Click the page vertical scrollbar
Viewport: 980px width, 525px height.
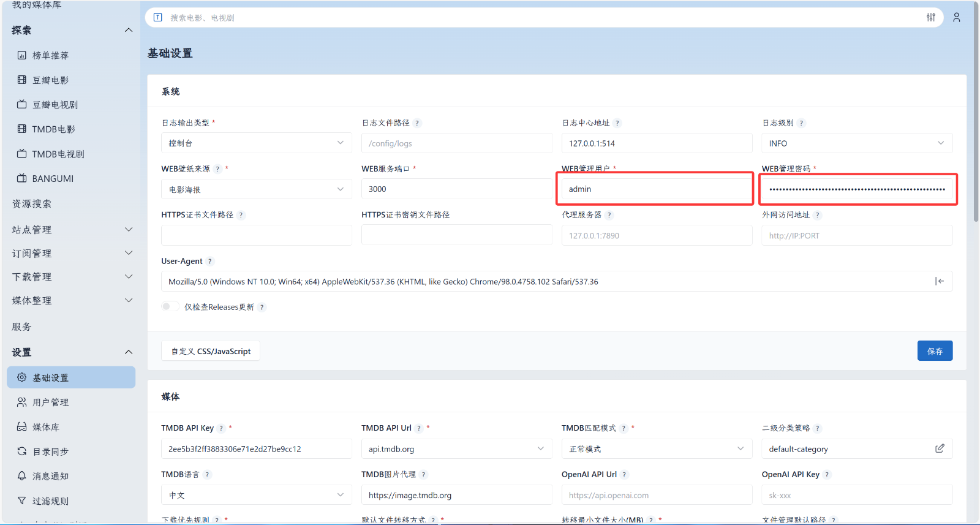point(976,123)
